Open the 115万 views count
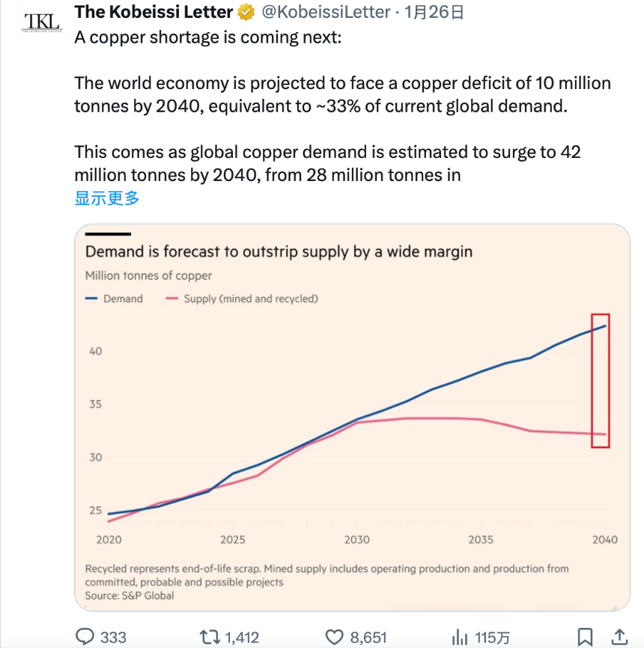This screenshot has width=644, height=648. 490,637
